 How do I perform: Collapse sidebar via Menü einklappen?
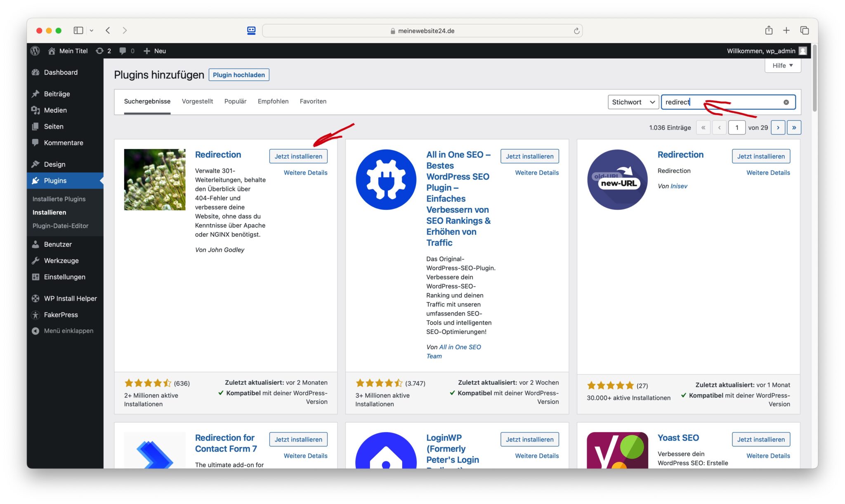(x=68, y=330)
